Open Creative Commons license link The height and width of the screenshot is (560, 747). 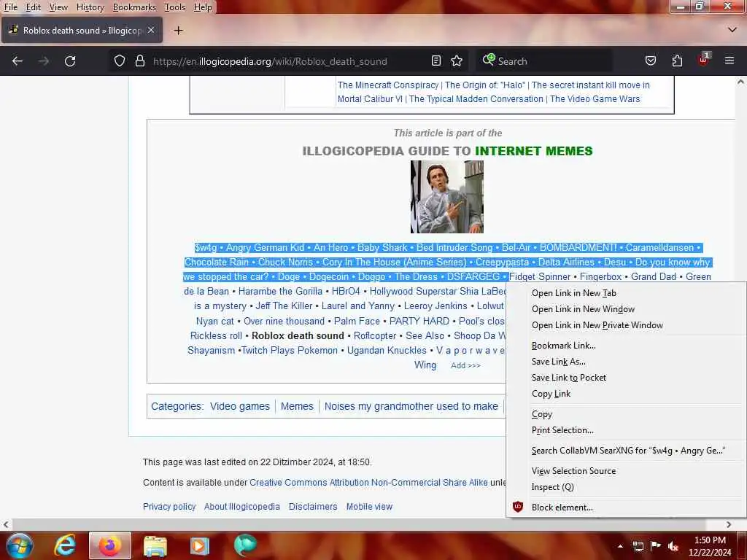pos(368,483)
